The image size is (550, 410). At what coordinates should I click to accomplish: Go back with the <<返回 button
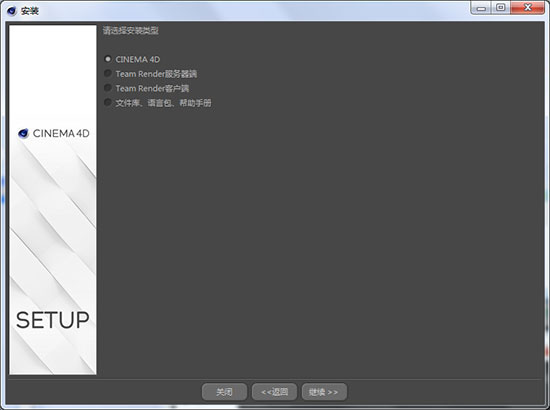pyautogui.click(x=274, y=392)
